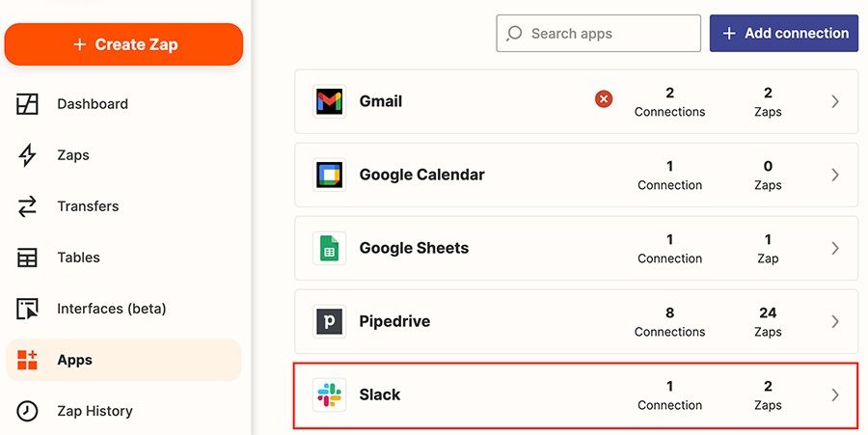Click the Slack logo icon

330,395
